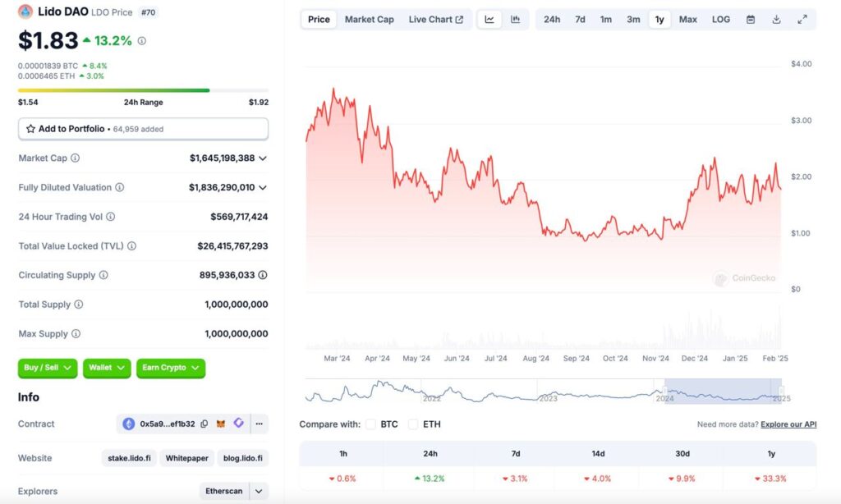Enable BTC comparison checkbox
Screen dimensions: 841x504
click(370, 424)
